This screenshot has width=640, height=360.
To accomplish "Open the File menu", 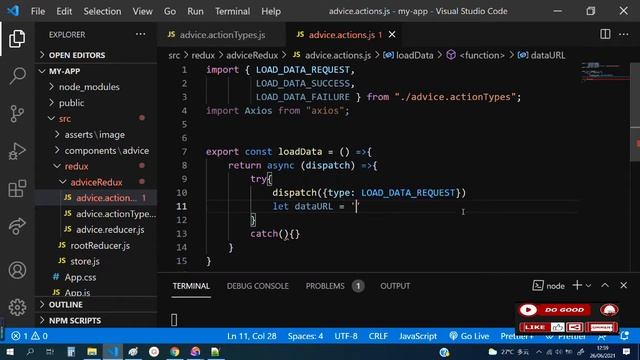I will pyautogui.click(x=38, y=11).
